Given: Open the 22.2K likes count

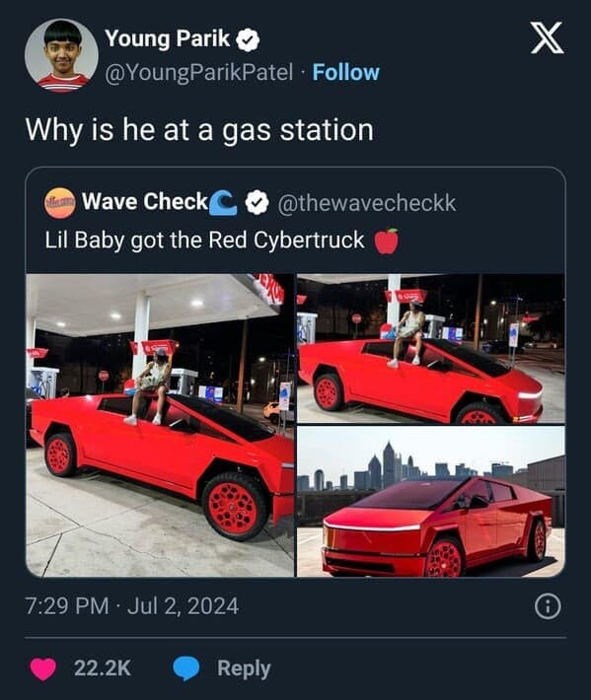Looking at the screenshot, I should coord(103,668).
